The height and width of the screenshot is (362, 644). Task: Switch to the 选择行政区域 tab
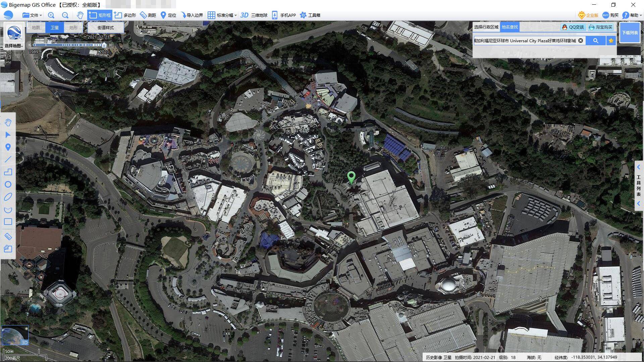click(x=486, y=27)
